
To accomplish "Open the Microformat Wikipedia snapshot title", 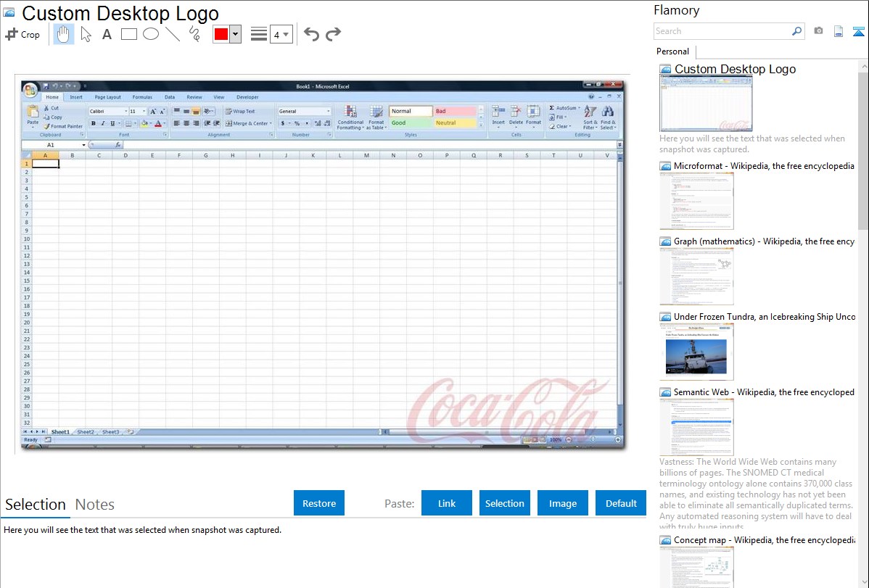I will click(764, 166).
